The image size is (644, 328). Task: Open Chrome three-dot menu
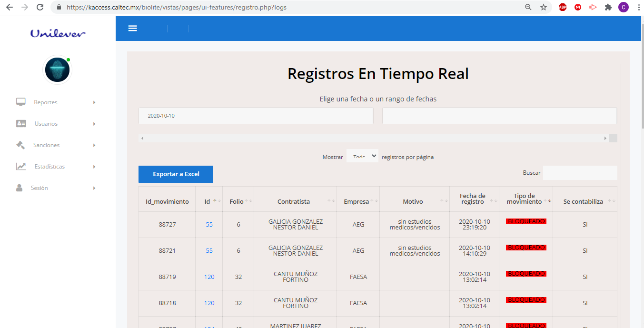[x=638, y=7]
